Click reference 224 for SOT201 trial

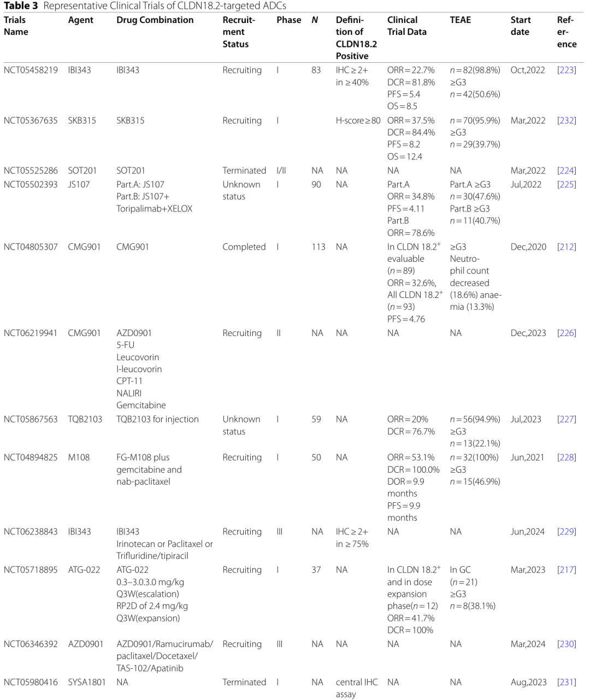(567, 170)
